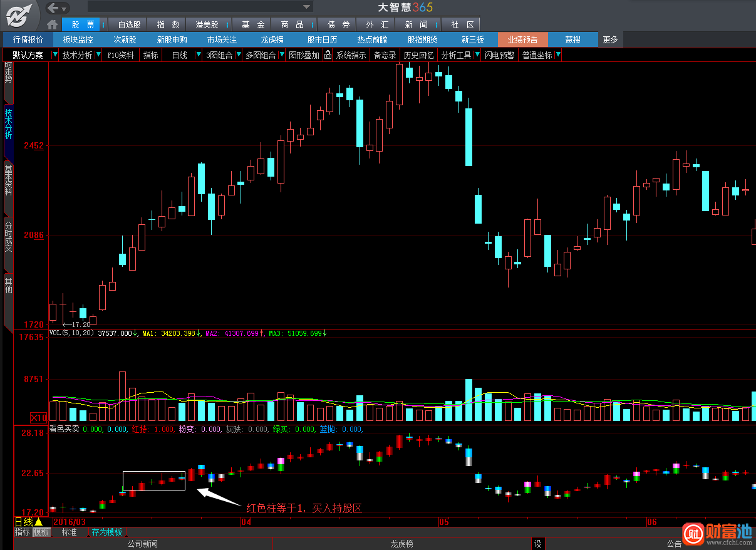Open the 外汇 menu
This screenshot has height=550, width=756.
[377, 24]
